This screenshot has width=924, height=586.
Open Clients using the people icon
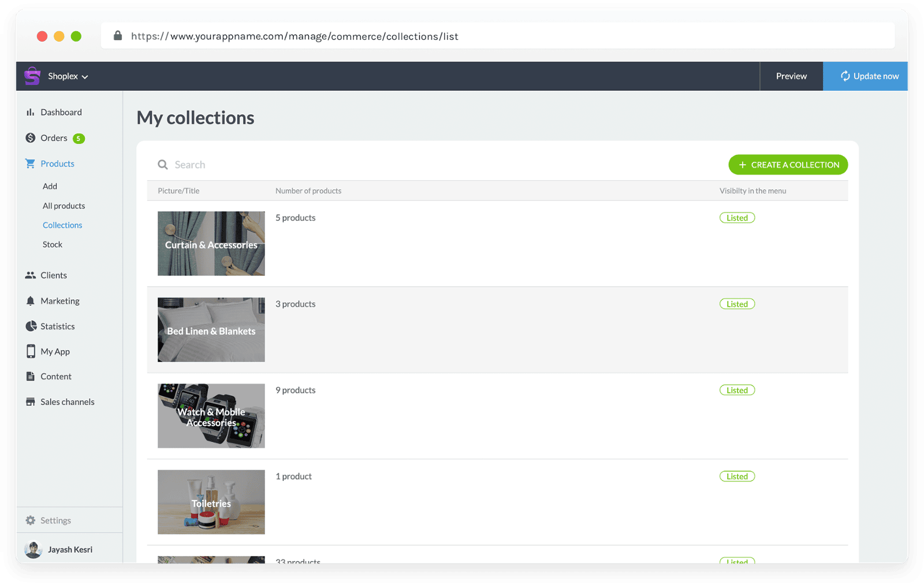tap(30, 275)
